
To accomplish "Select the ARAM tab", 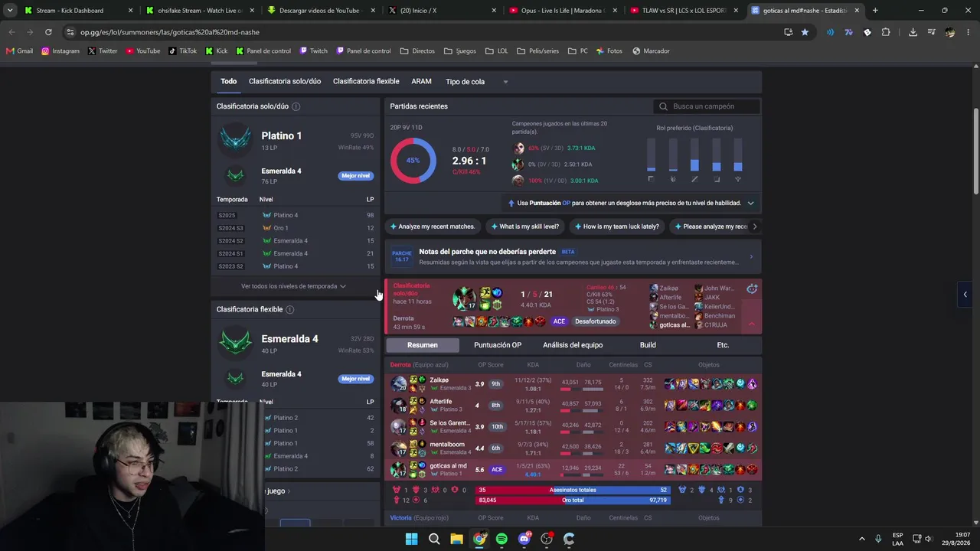I will (x=422, y=82).
